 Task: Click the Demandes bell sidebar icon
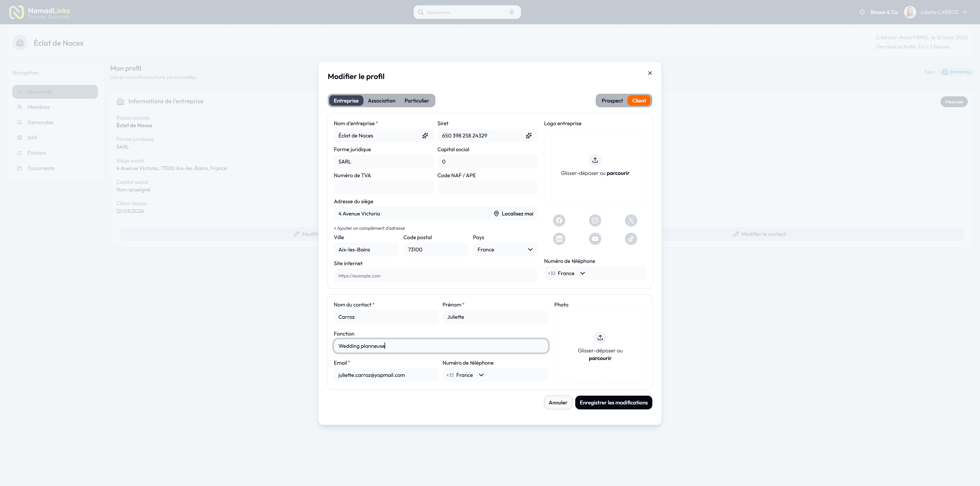[x=19, y=122]
